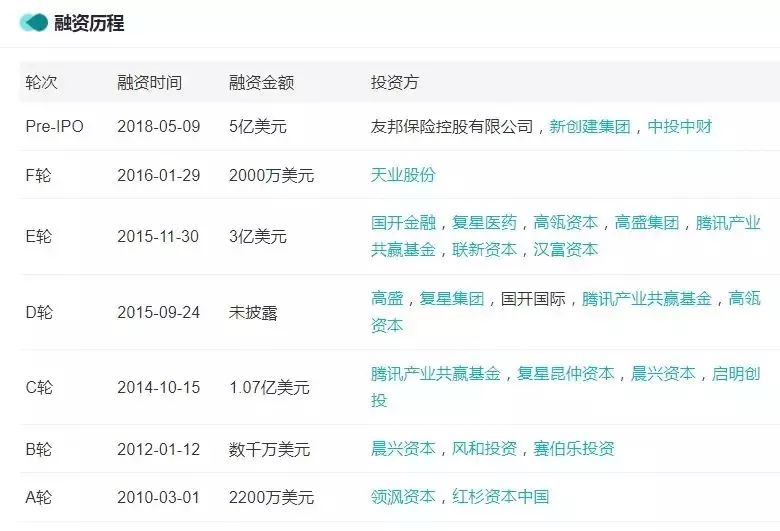Open the 联新资本 investor link
This screenshot has width=780, height=531.
[x=484, y=249]
